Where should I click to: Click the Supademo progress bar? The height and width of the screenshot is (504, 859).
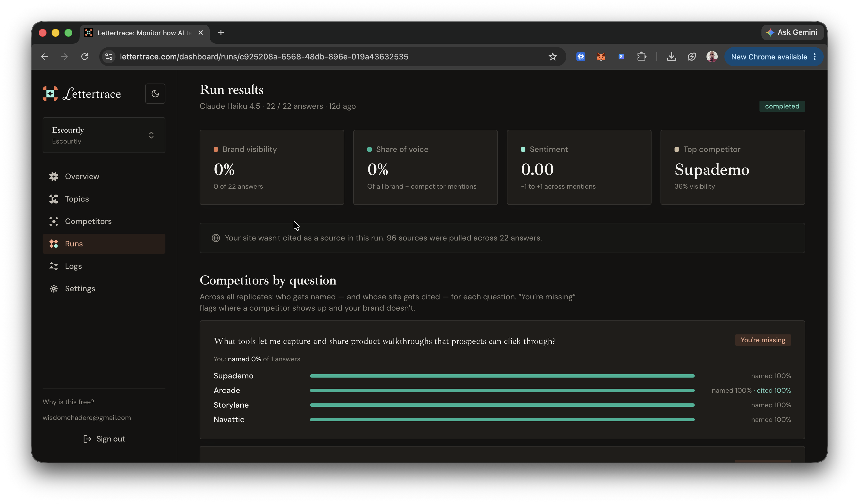502,376
